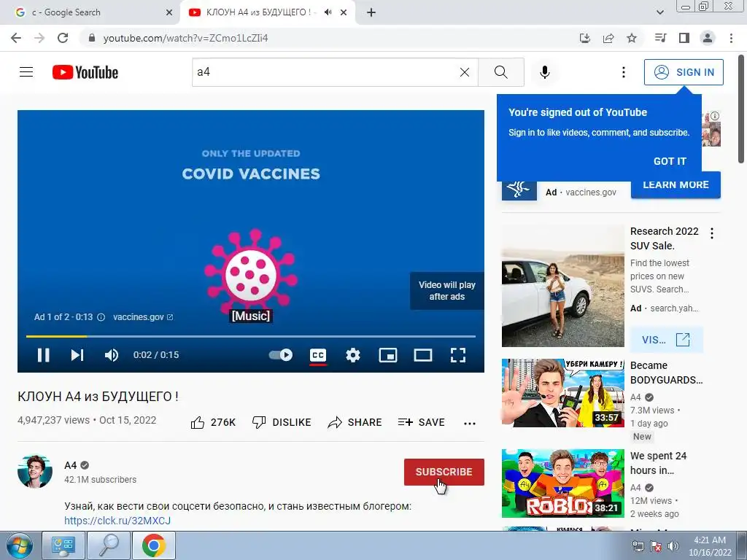
Task: Open Chrome profile avatar
Action: tap(708, 38)
